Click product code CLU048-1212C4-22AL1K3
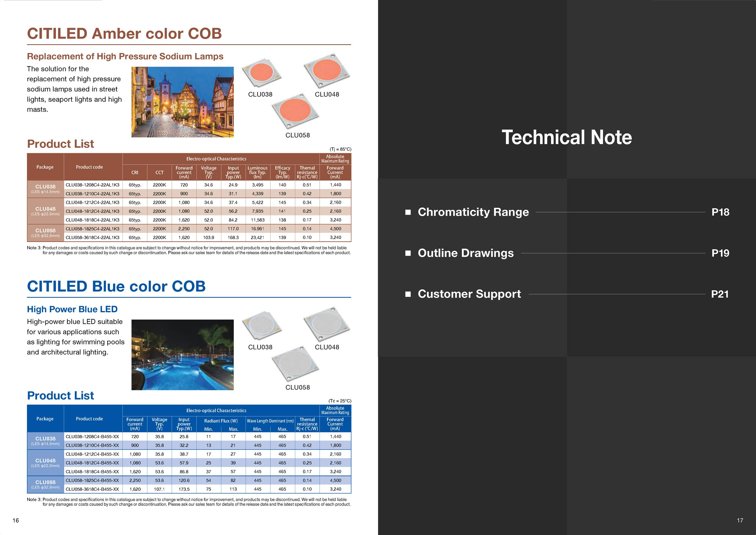This screenshot has height=535, width=756. (93, 202)
